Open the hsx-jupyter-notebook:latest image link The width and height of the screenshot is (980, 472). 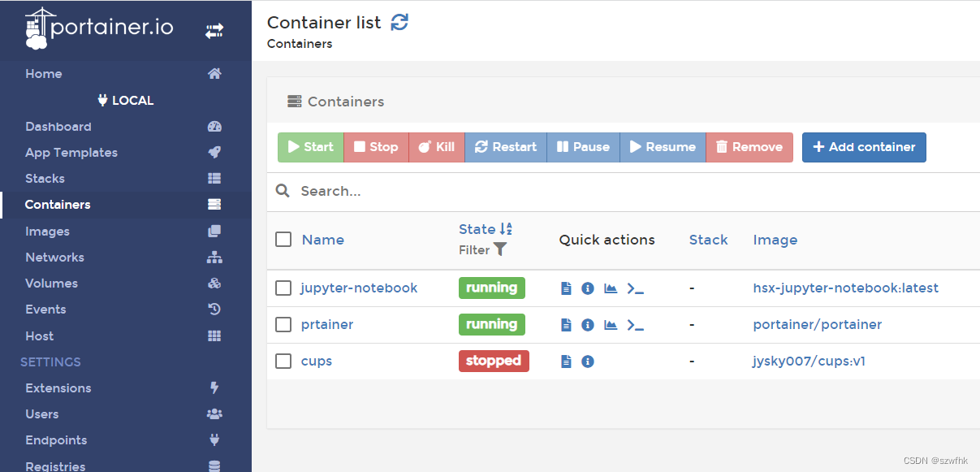point(845,288)
